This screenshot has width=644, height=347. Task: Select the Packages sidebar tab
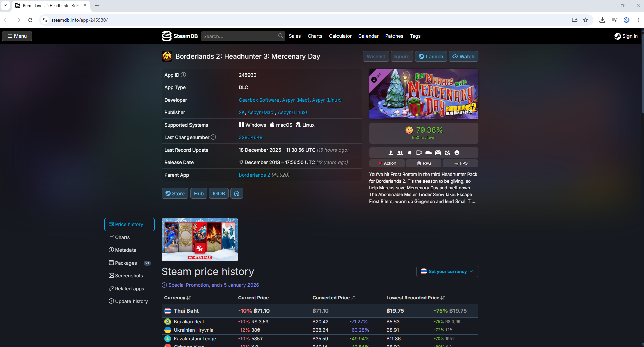[129, 263]
